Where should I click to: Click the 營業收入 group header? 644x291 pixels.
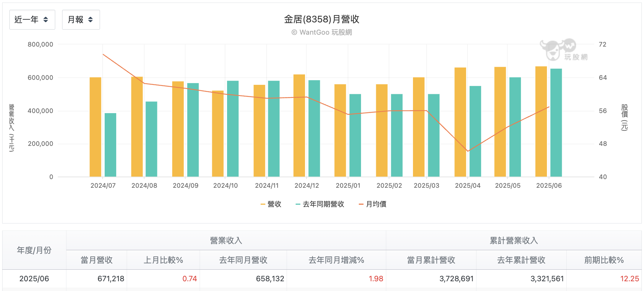pos(226,240)
